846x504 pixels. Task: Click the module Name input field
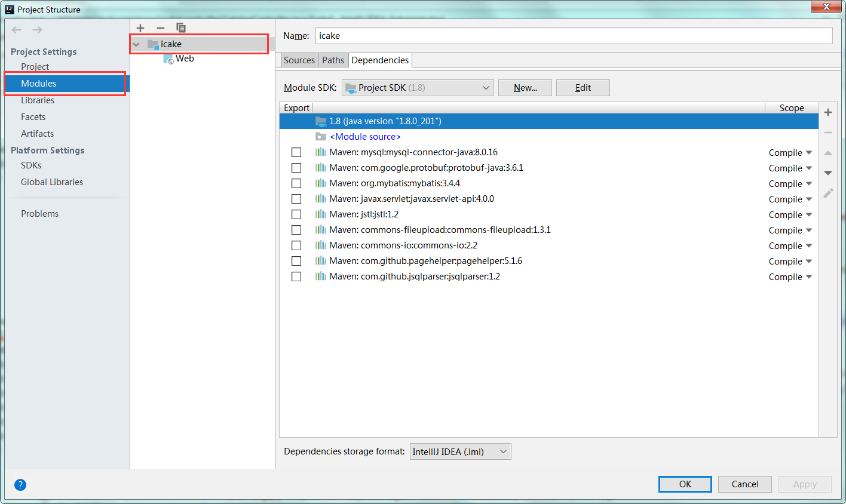pyautogui.click(x=574, y=36)
